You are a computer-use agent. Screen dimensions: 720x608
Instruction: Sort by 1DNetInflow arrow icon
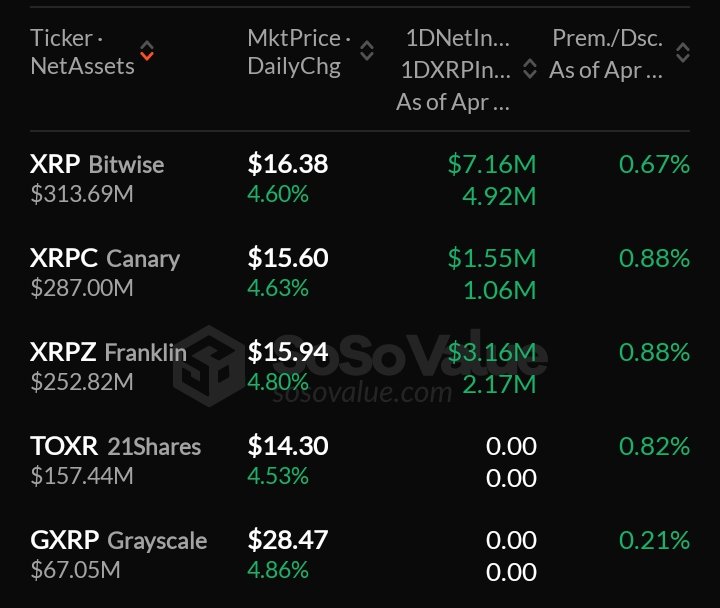pyautogui.click(x=529, y=53)
